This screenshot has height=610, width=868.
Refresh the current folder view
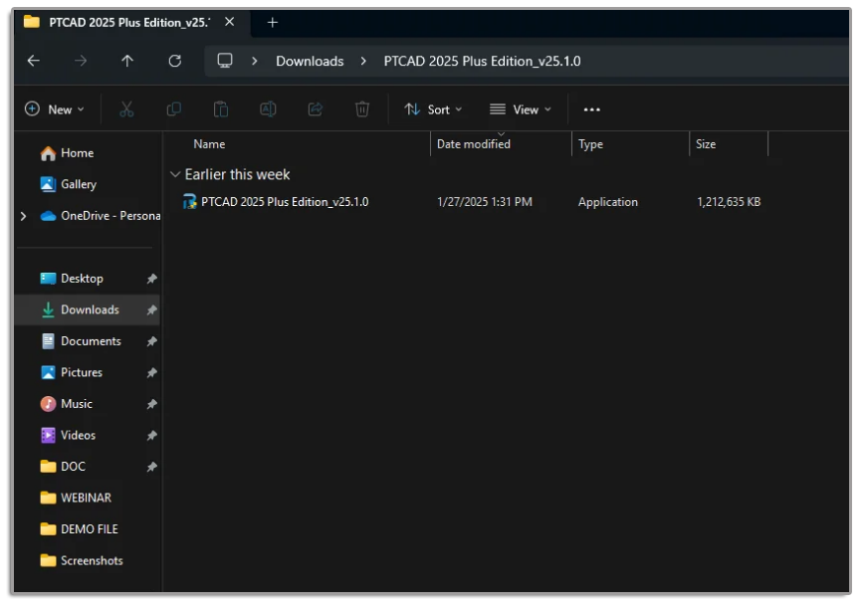(x=175, y=61)
